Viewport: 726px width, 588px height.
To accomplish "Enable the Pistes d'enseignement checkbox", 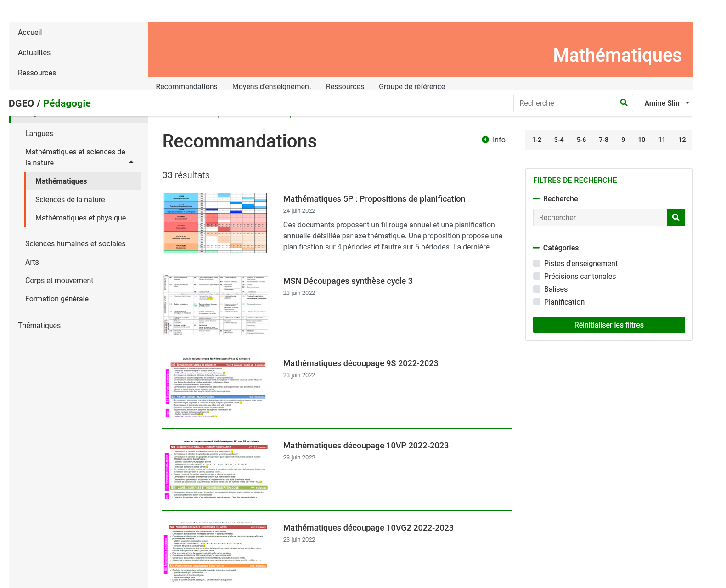I will click(x=537, y=263).
